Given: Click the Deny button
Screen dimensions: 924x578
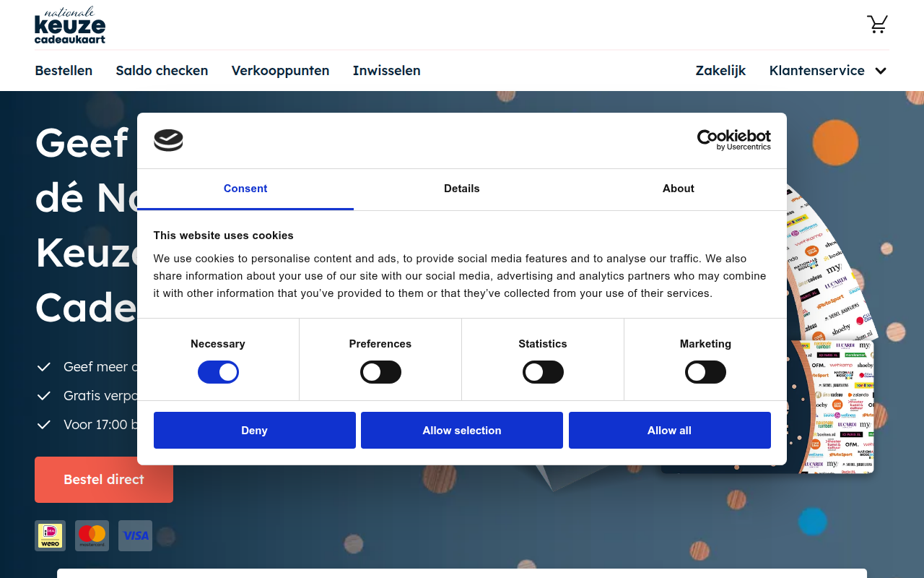Looking at the screenshot, I should (x=255, y=430).
